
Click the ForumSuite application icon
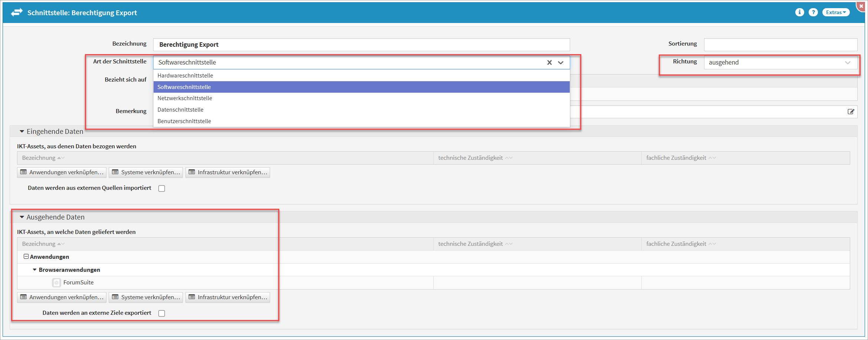tap(56, 283)
